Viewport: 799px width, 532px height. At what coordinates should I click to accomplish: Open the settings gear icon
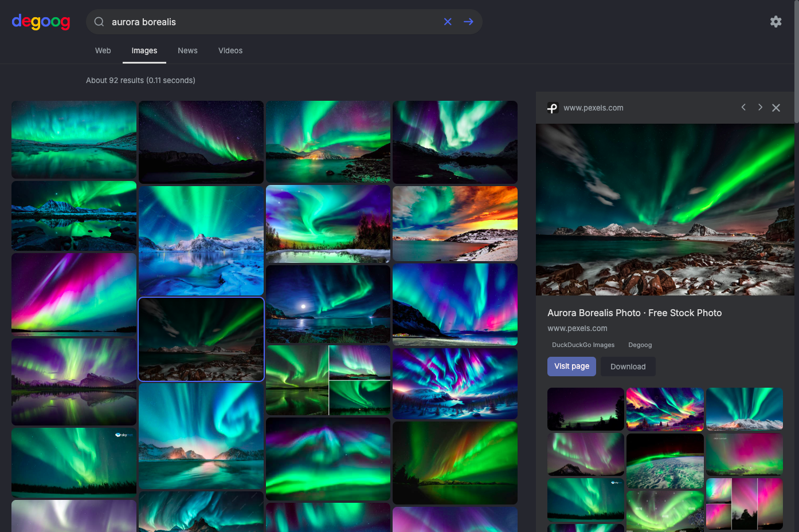click(x=775, y=22)
